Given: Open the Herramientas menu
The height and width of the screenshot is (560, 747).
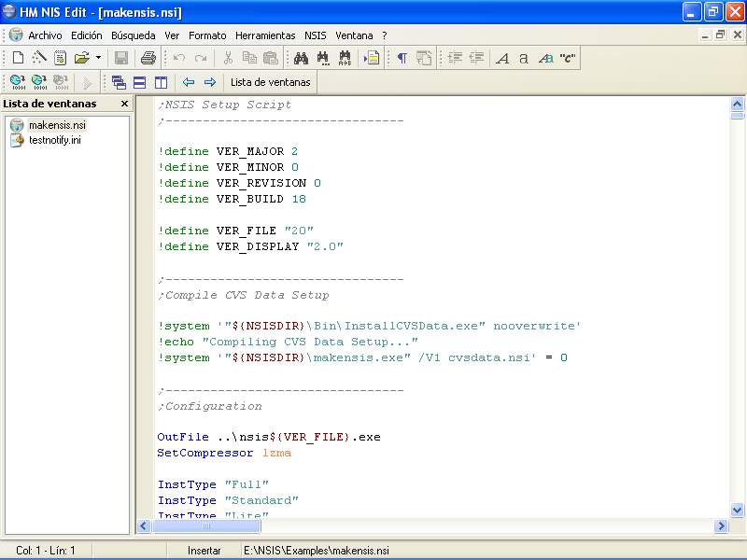Looking at the screenshot, I should click(x=265, y=35).
